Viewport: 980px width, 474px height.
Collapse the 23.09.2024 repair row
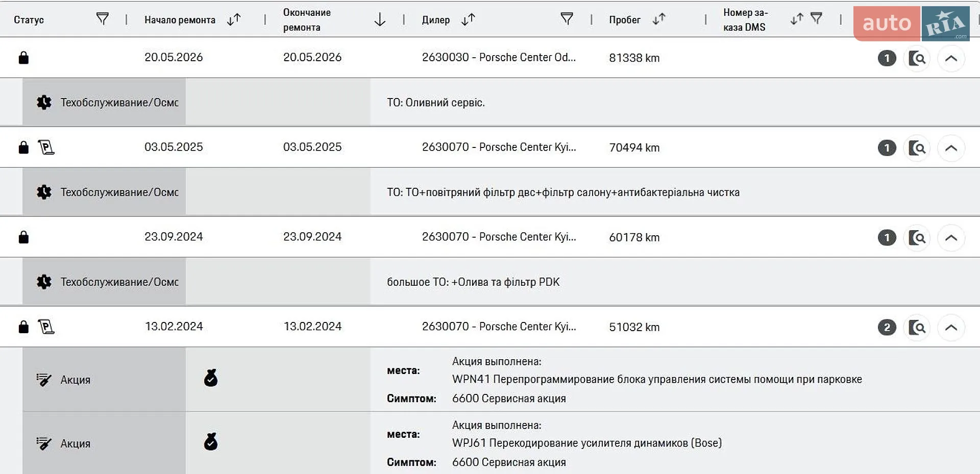coord(951,238)
